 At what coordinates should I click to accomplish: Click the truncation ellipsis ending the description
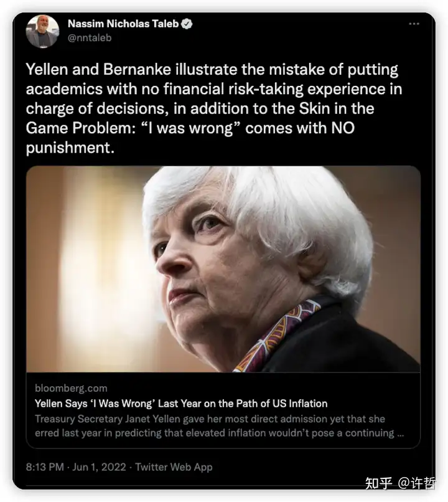tap(401, 433)
